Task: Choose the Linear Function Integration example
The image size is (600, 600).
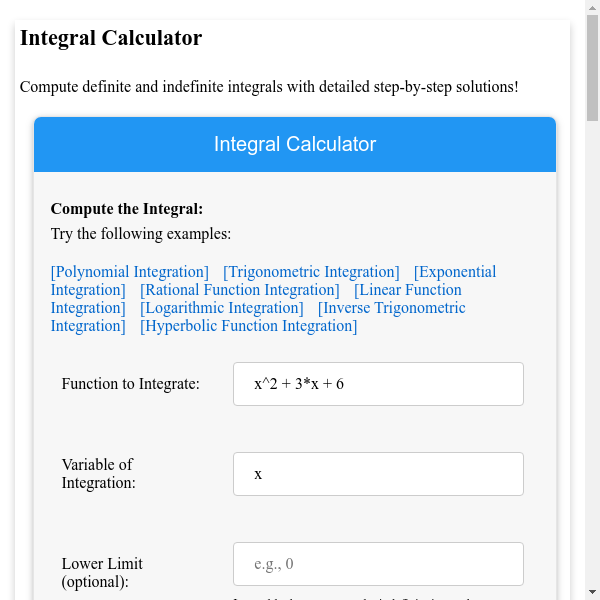Action: click(x=408, y=290)
